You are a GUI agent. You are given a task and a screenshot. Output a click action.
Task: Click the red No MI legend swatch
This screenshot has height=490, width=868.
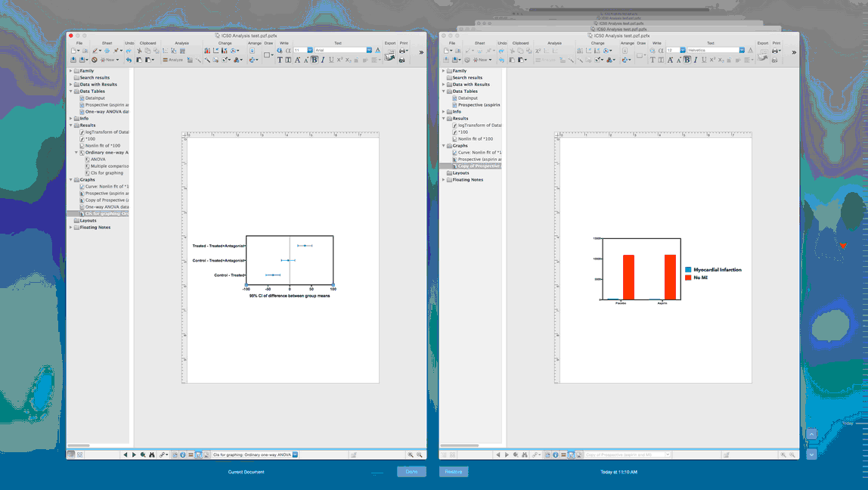pos(688,278)
